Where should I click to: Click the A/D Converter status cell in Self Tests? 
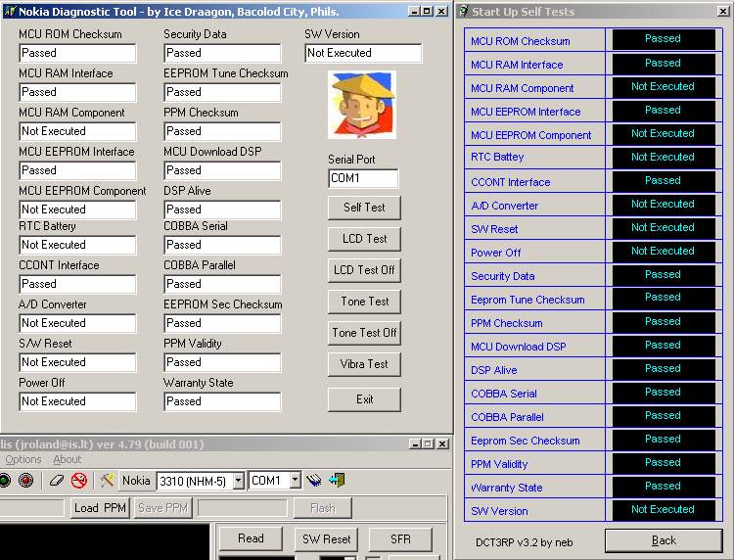point(664,205)
